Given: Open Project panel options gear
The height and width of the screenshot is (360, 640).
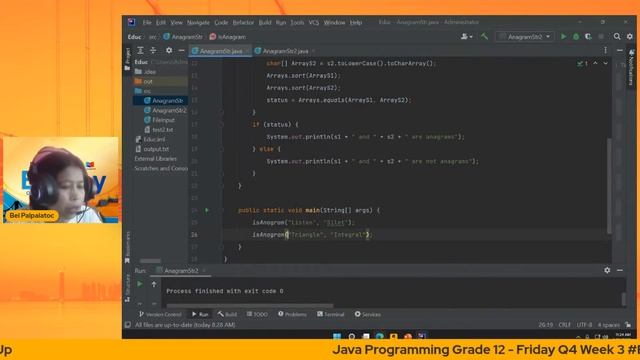Looking at the screenshot, I should tap(169, 50).
